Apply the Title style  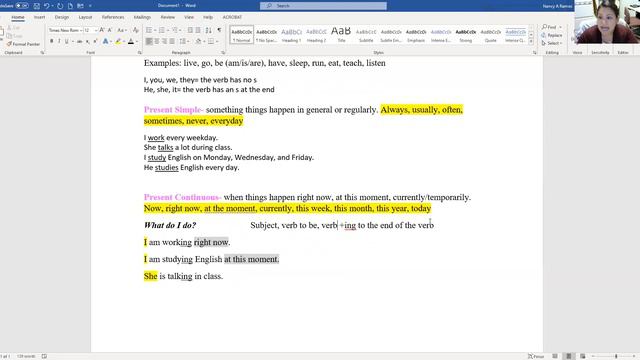tap(341, 35)
